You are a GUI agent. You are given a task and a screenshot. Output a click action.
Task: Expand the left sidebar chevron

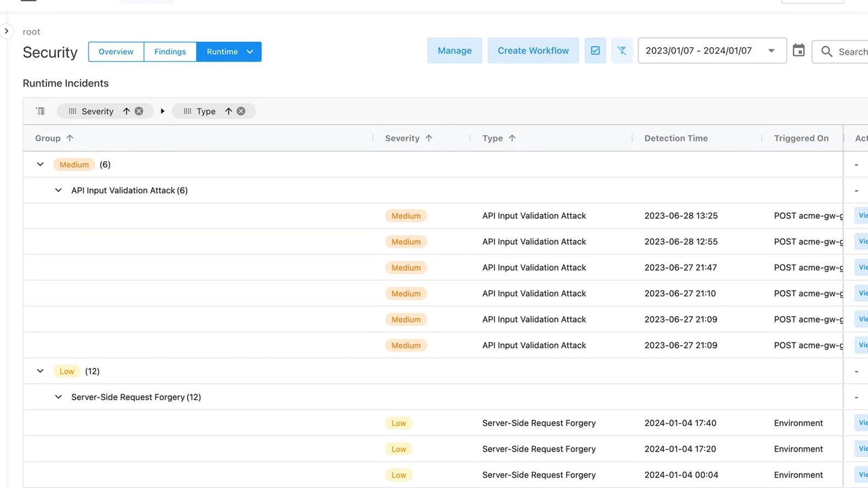pyautogui.click(x=7, y=31)
